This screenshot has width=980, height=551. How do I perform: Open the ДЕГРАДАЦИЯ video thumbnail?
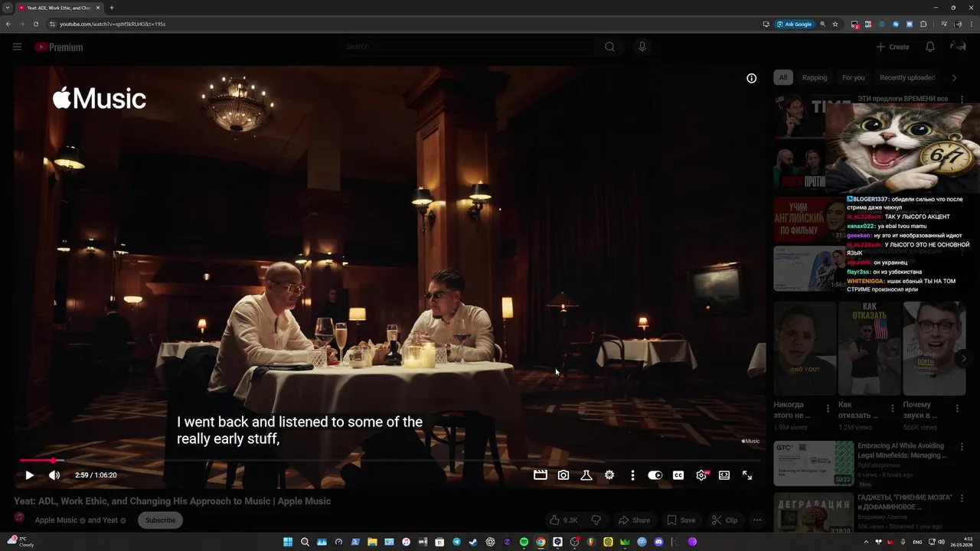click(813, 513)
